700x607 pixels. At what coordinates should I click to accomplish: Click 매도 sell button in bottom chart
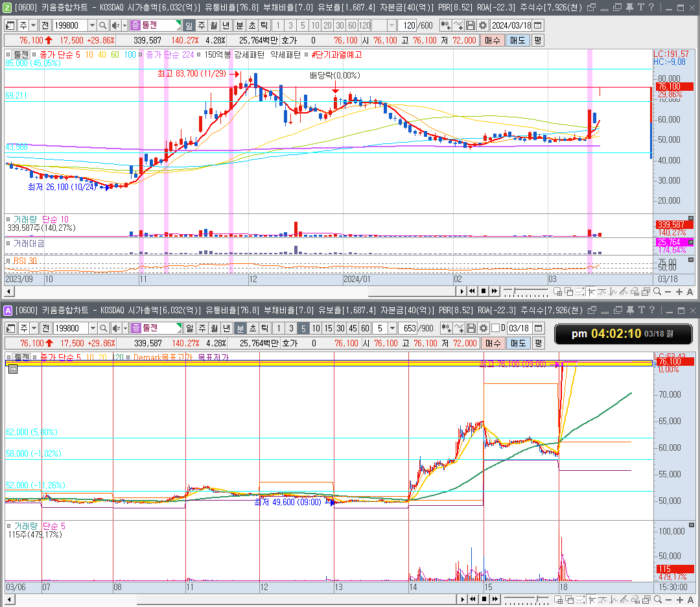[519, 344]
